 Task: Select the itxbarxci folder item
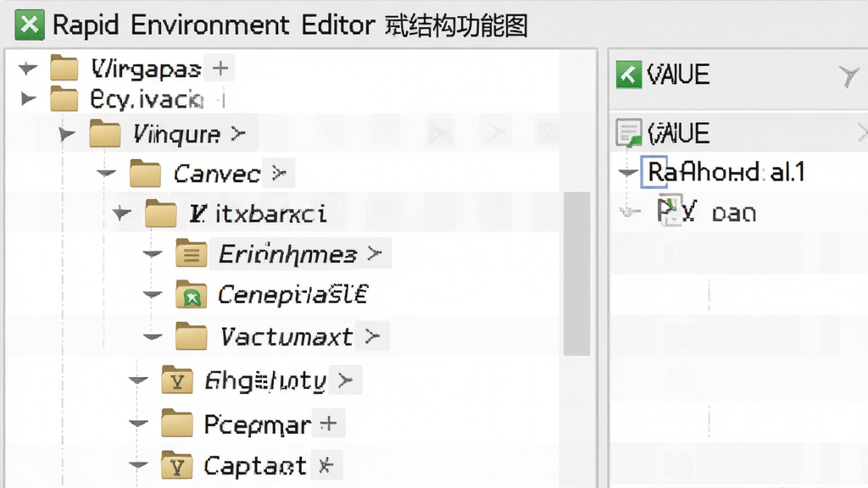pyautogui.click(x=258, y=213)
